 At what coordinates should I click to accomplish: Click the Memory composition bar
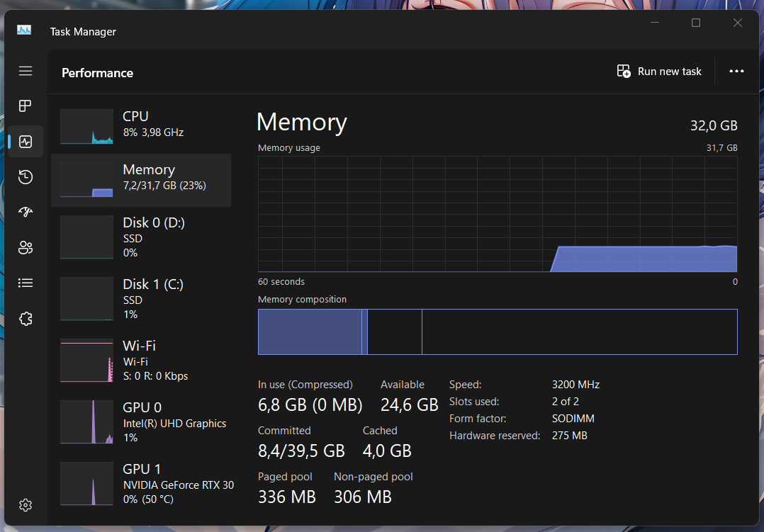(498, 332)
